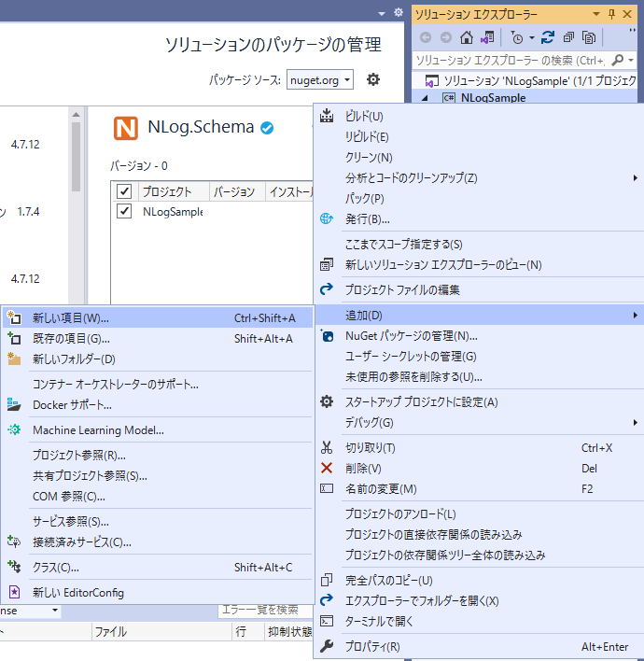Collapse the NLogSample project tree node
This screenshot has height=661, width=644.
click(x=425, y=98)
